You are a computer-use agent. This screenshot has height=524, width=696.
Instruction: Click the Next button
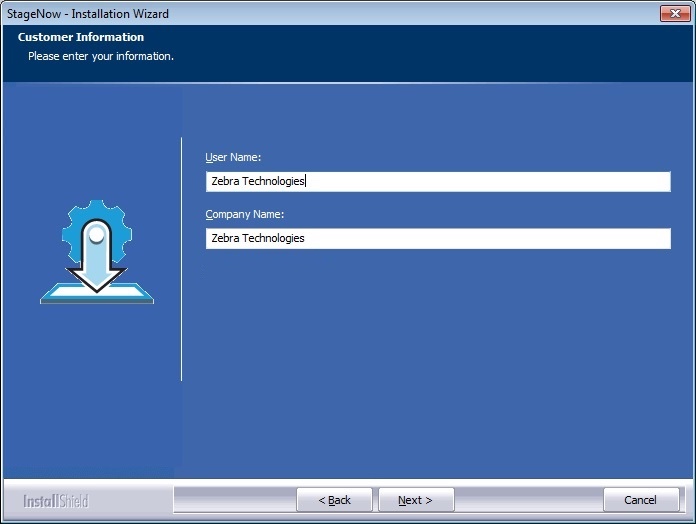pos(416,500)
